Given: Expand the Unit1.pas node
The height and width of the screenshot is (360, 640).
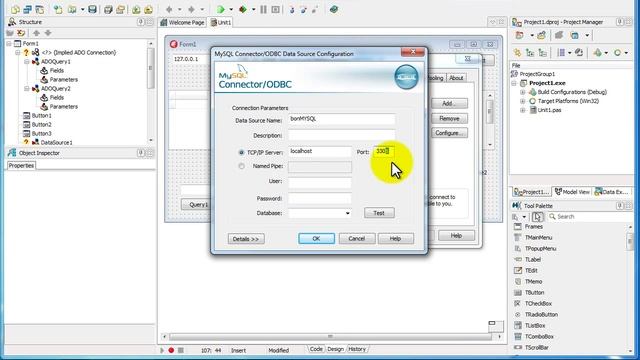Looking at the screenshot, I should click(x=523, y=110).
